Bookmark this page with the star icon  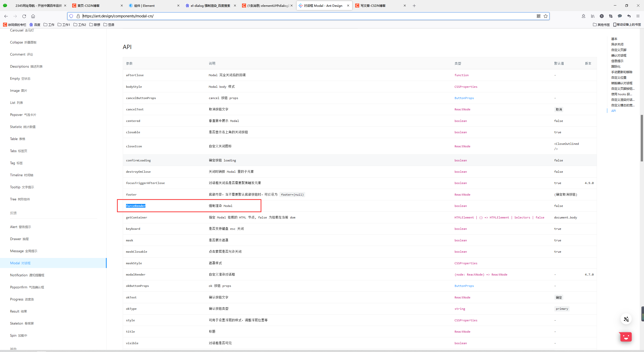tap(545, 16)
